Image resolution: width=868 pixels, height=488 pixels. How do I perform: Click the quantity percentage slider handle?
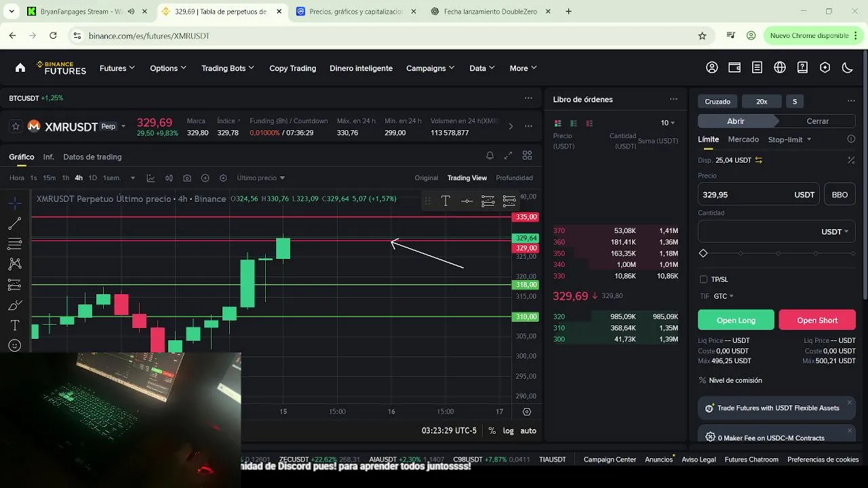coord(703,253)
